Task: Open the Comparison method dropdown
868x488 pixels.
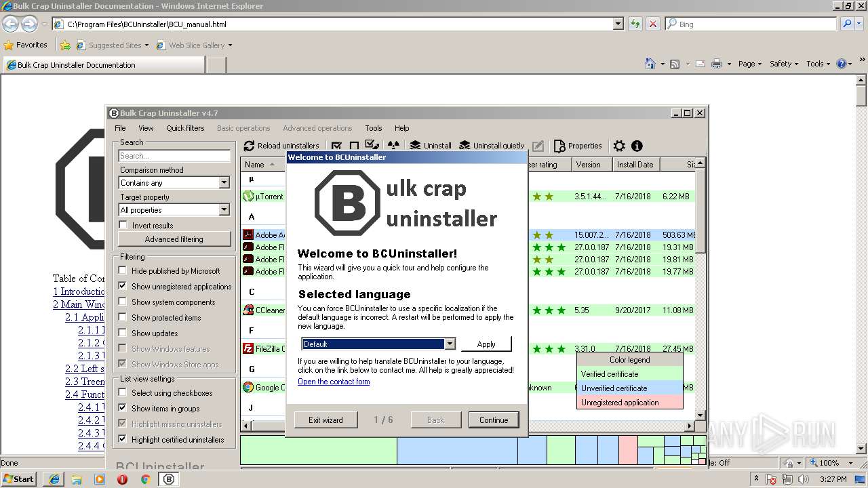Action: 224,183
